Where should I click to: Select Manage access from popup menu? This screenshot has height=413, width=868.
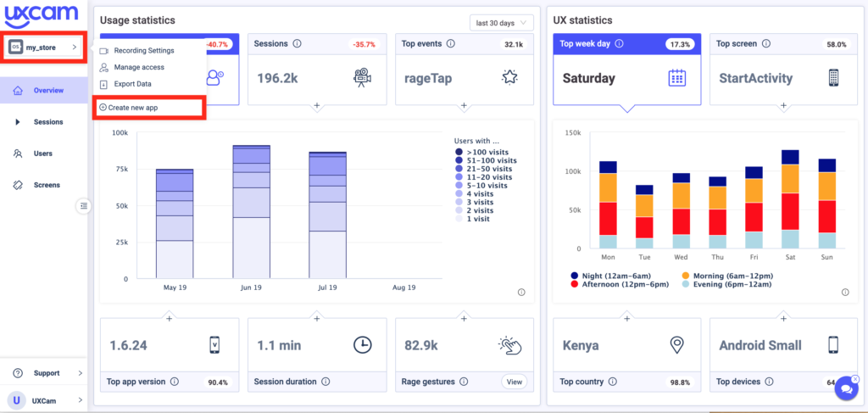139,67
